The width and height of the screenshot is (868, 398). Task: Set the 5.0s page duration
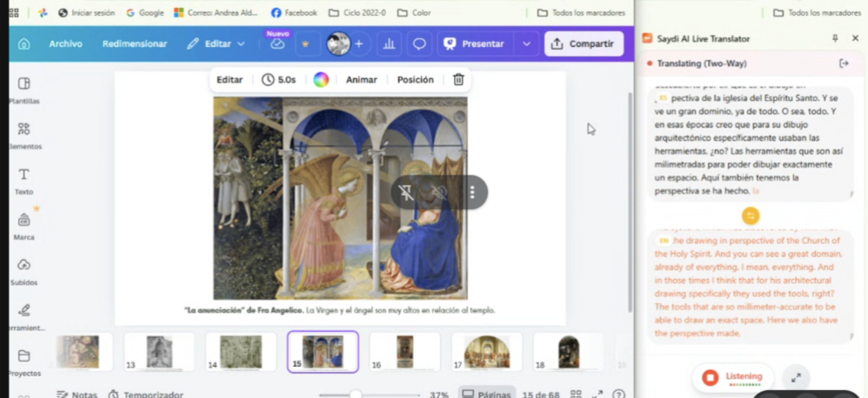[x=278, y=80]
